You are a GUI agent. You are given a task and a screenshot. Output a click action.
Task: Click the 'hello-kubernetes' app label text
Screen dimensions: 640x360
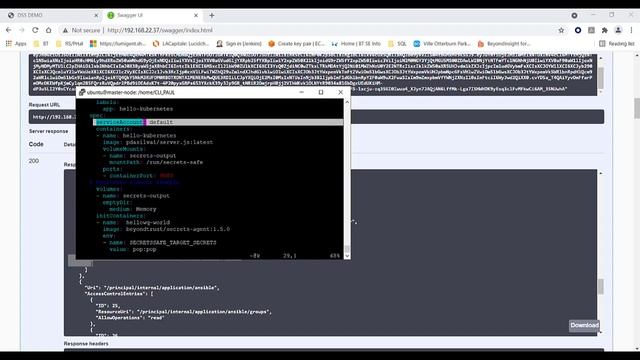(x=146, y=109)
